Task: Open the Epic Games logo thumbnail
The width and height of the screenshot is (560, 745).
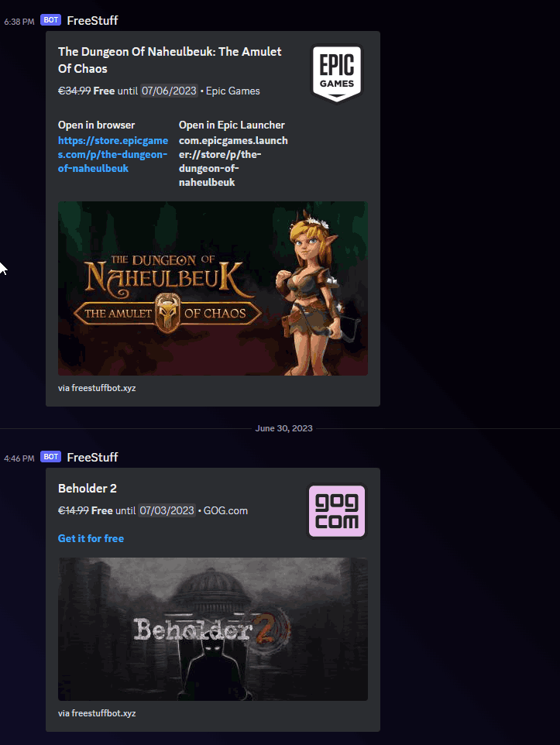Action: point(337,73)
